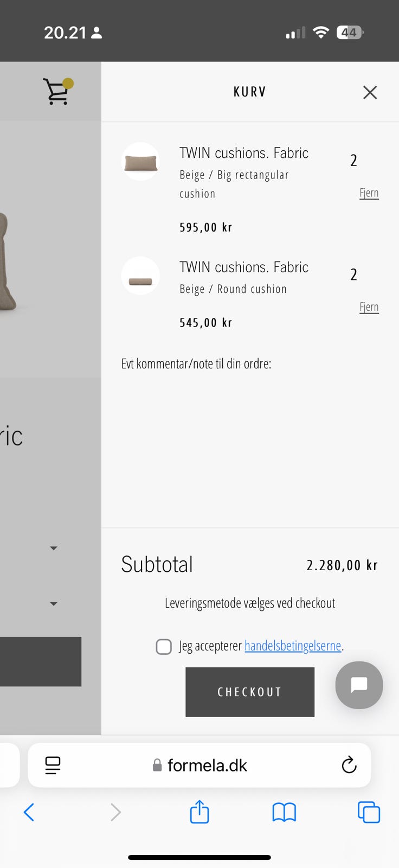Remove Round cushion via Fjern
This screenshot has height=868, width=399.
click(369, 307)
